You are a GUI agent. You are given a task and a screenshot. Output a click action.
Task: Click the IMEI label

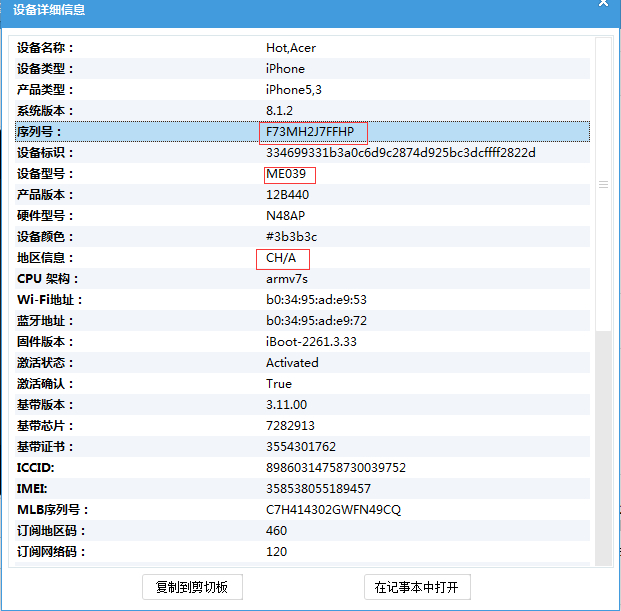(32, 489)
